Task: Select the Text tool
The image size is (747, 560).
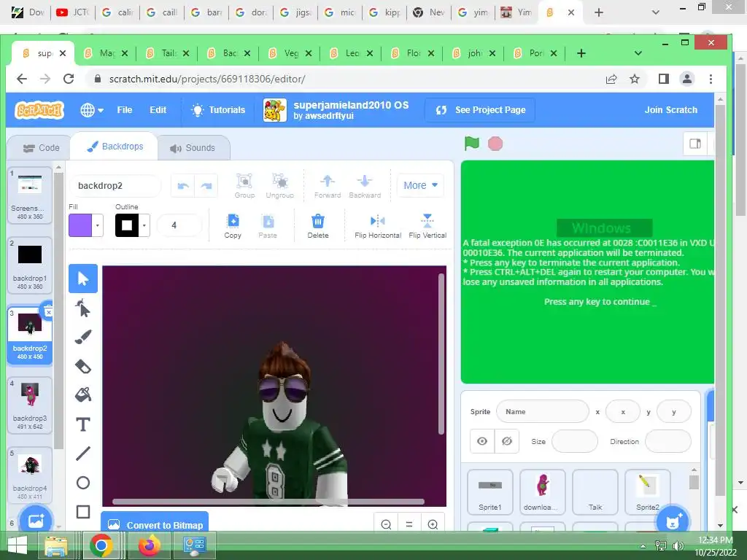Action: coord(83,424)
